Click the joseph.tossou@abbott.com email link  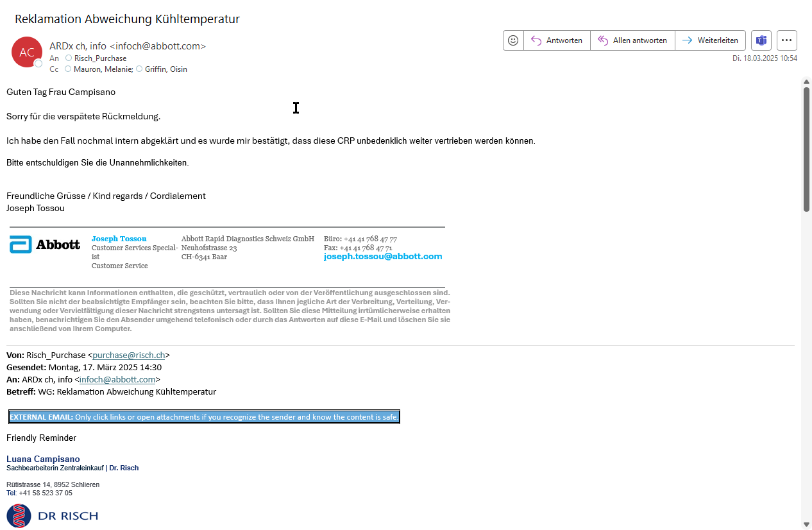click(383, 257)
